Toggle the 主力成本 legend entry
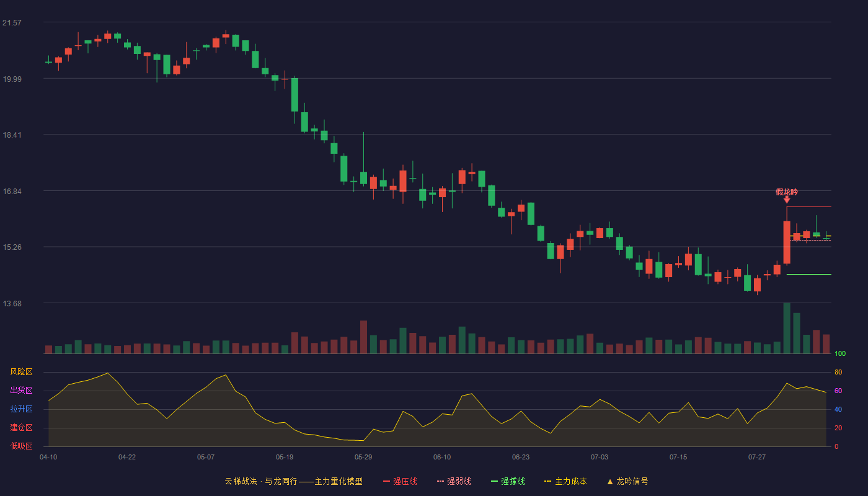Viewport: 868px width, 496px height. pyautogui.click(x=565, y=481)
